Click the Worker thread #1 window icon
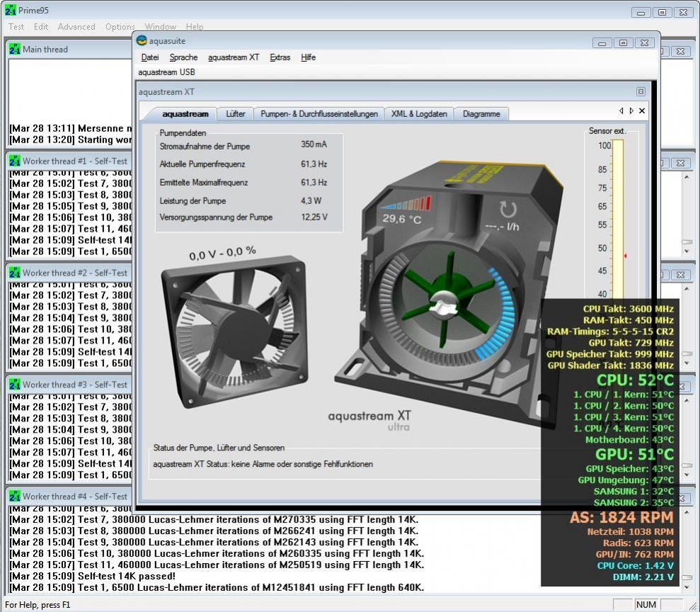The width and height of the screenshot is (700, 612). pyautogui.click(x=15, y=161)
